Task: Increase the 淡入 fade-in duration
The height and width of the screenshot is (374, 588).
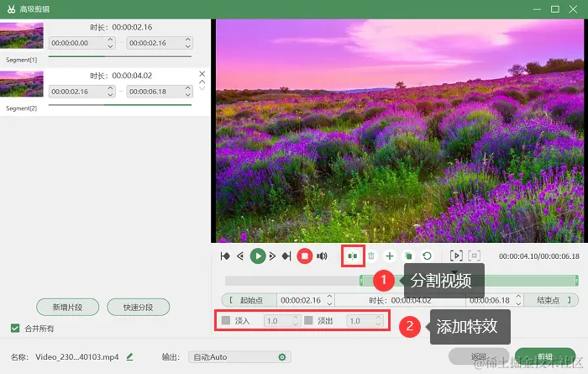Action: (x=296, y=318)
